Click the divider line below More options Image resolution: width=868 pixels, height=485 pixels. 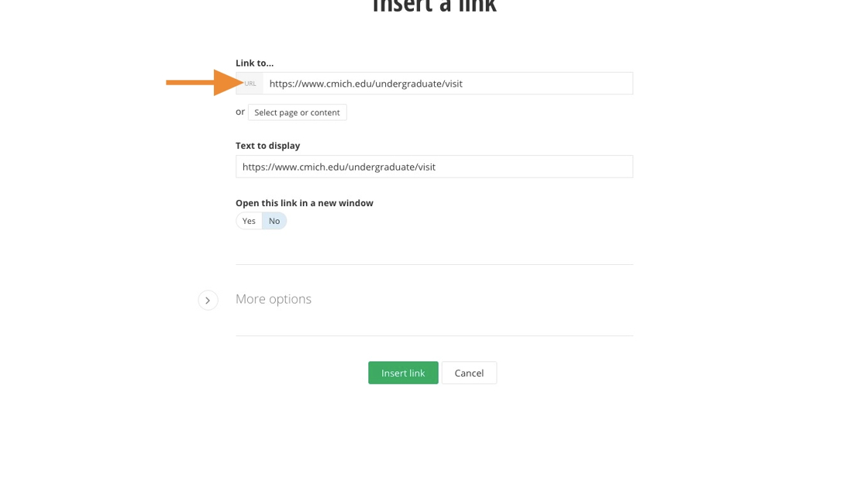point(434,335)
